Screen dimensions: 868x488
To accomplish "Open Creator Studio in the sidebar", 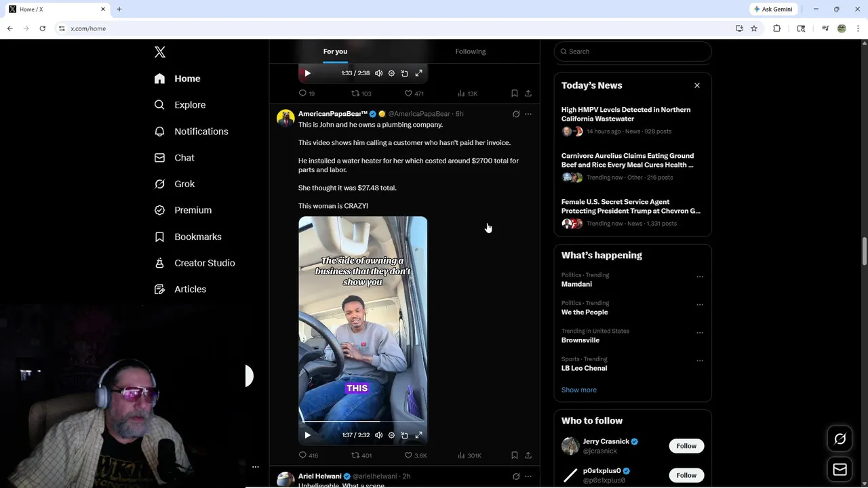I will [195, 263].
